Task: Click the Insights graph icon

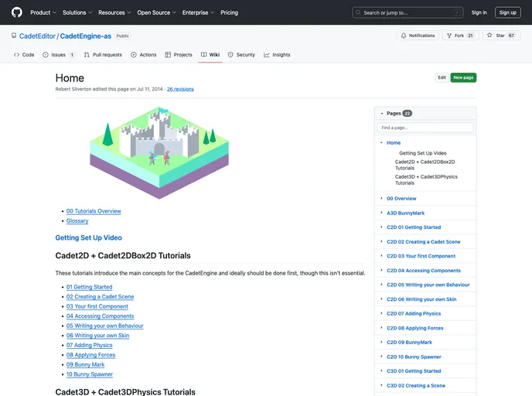Action: pos(267,55)
